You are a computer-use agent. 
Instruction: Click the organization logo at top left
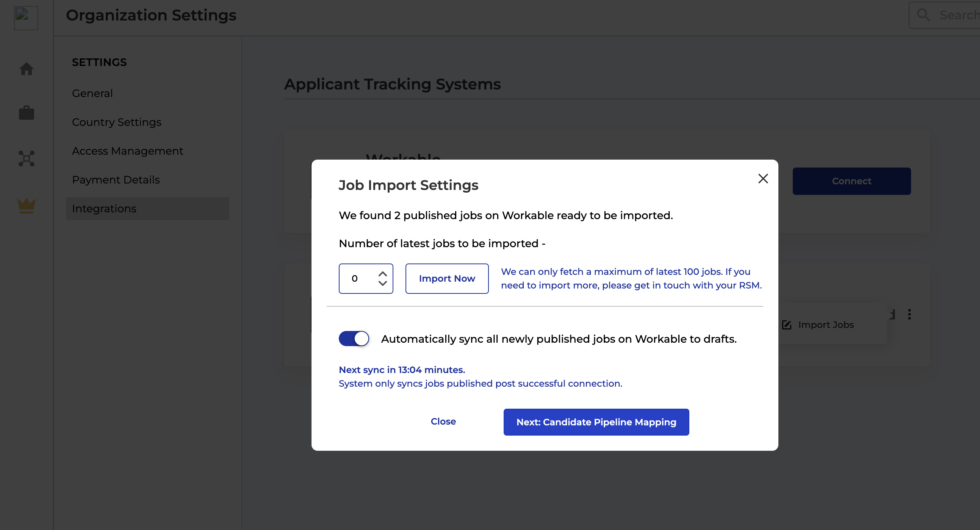pos(26,18)
